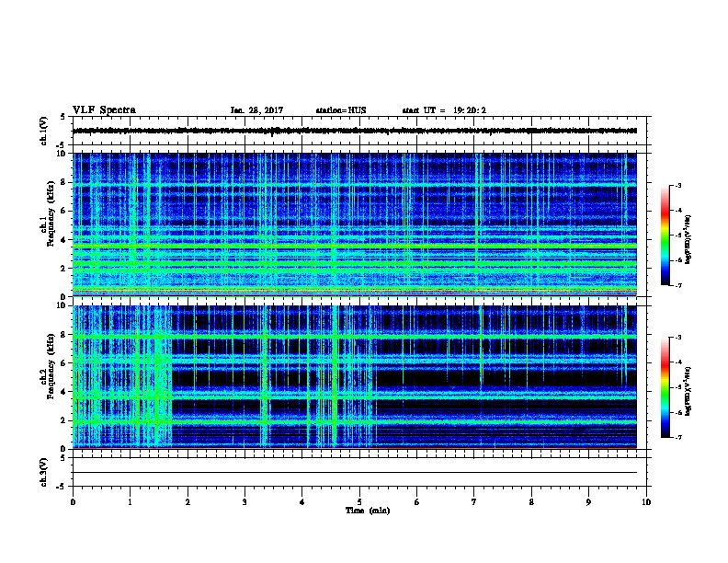Screen dimensions: 728x563
Task: Click ch.1 frequency tick label '4'
Action: pyautogui.click(x=64, y=240)
